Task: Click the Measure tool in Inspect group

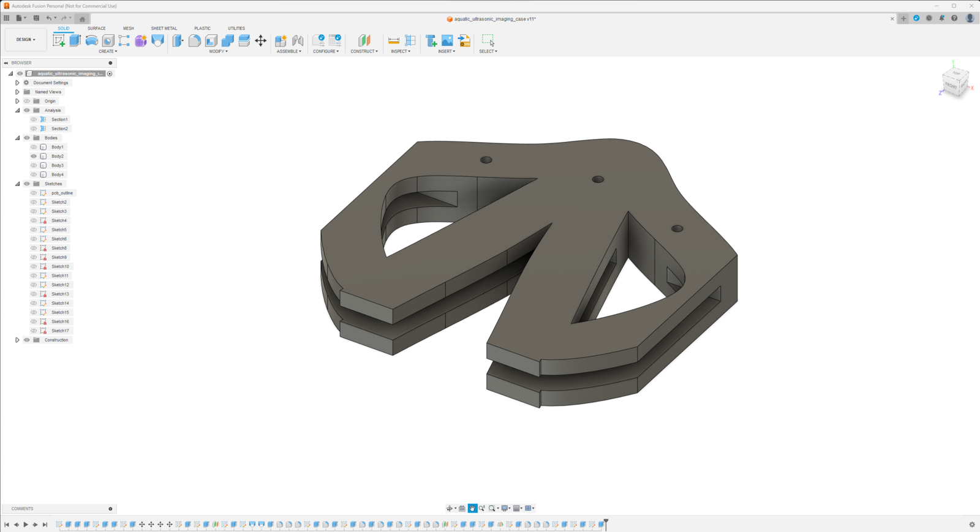Action: tap(394, 40)
